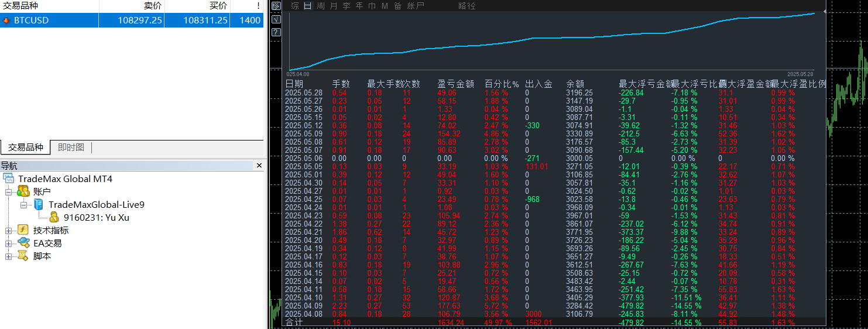Select the BTCUSD symbol row
Screen dimensions: 868x329
click(132, 20)
